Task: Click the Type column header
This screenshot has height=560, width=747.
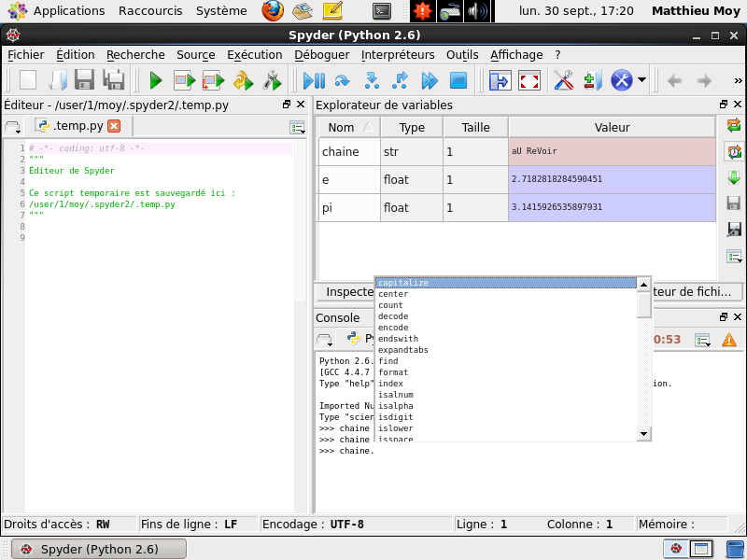Action: (x=412, y=127)
